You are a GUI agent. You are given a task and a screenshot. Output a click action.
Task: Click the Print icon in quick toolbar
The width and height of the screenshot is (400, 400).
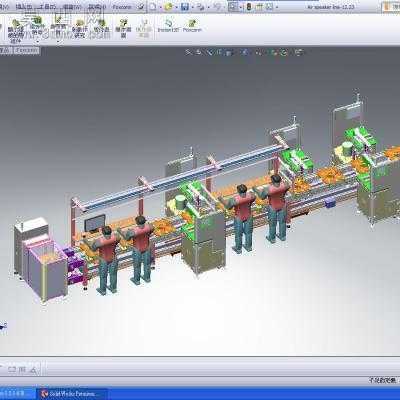coord(201,7)
